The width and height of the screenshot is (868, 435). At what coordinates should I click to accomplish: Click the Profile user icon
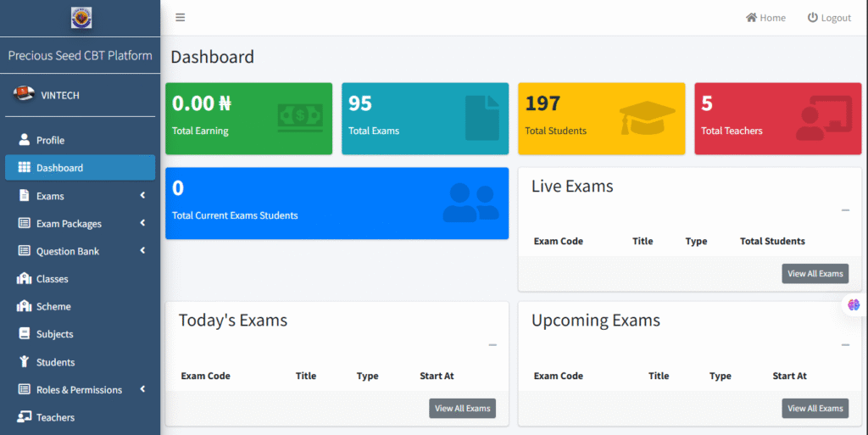click(24, 140)
